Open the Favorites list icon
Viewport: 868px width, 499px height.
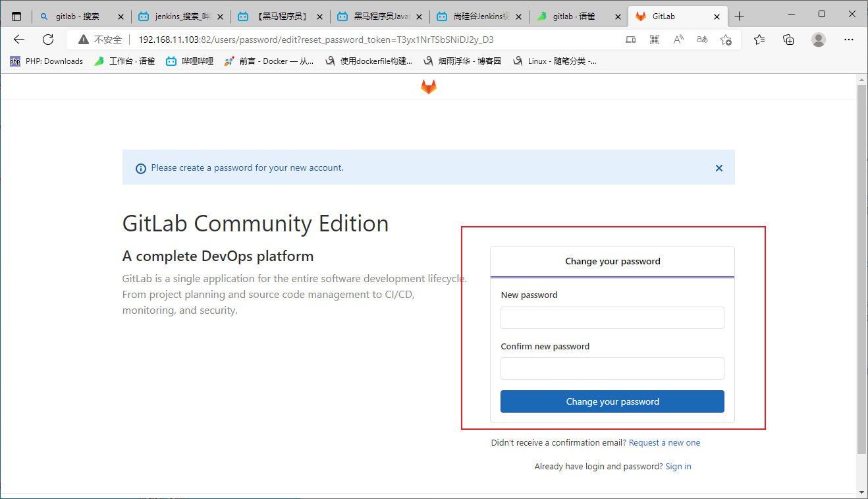click(759, 40)
